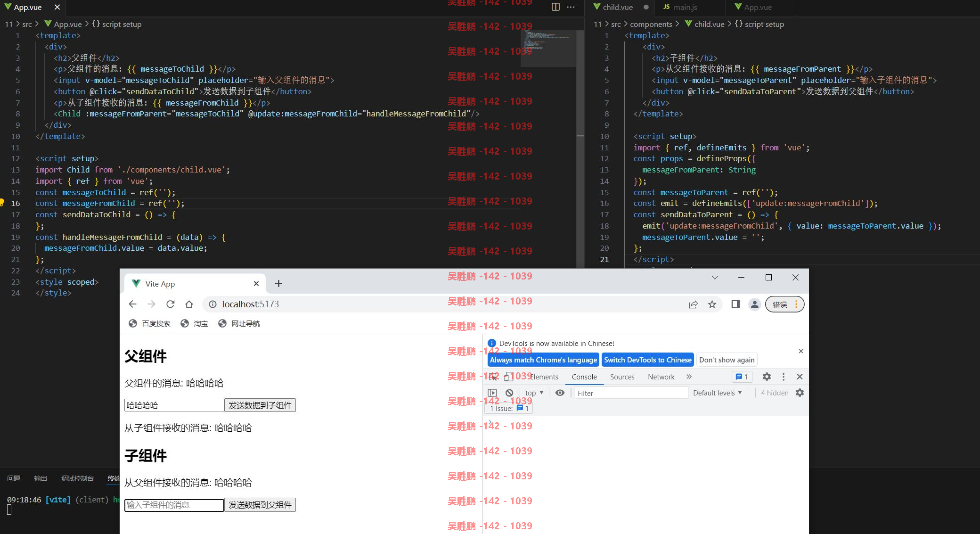Open the DevTools Sources tab
980x534 pixels.
point(622,377)
